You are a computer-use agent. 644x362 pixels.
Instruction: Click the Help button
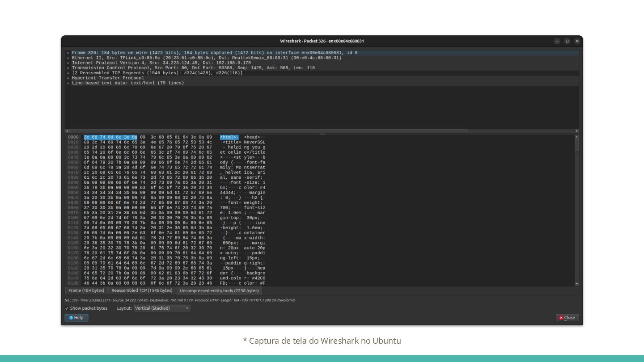click(76, 318)
